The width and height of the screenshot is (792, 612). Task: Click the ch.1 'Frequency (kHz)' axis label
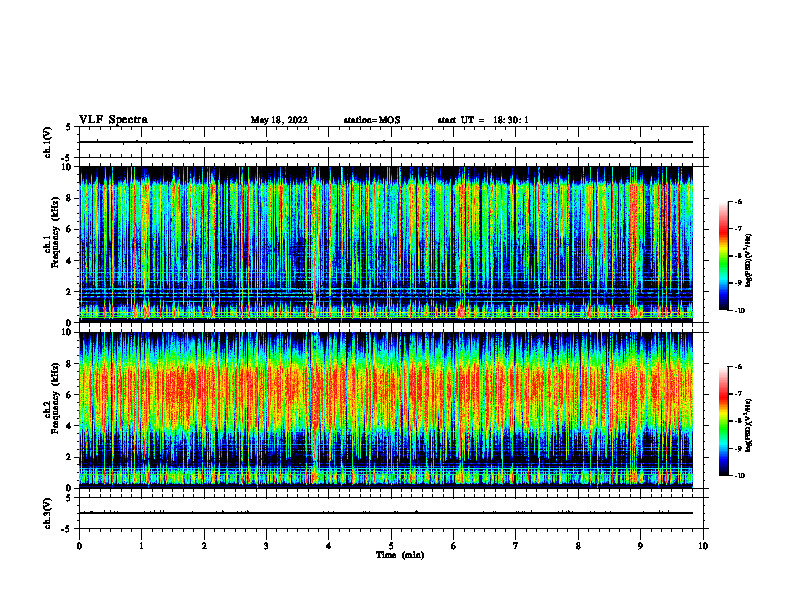point(55,230)
